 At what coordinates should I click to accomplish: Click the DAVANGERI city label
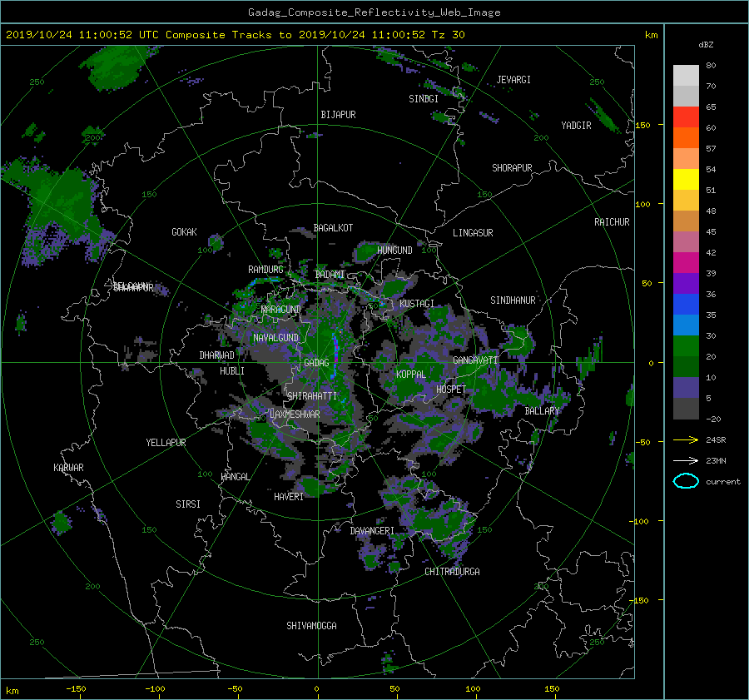(372, 531)
